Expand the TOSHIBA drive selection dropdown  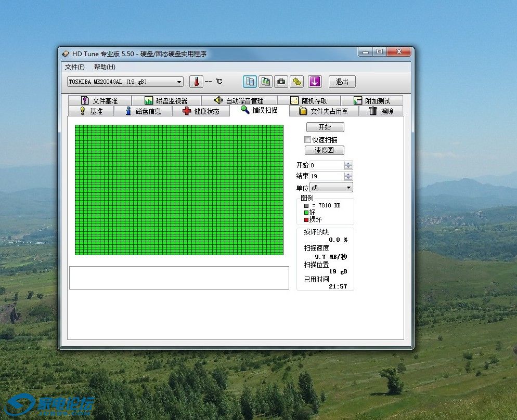click(x=179, y=82)
